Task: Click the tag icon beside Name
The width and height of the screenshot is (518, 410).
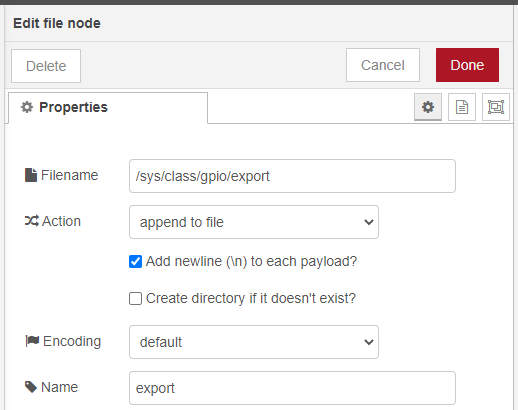Action: [31, 387]
